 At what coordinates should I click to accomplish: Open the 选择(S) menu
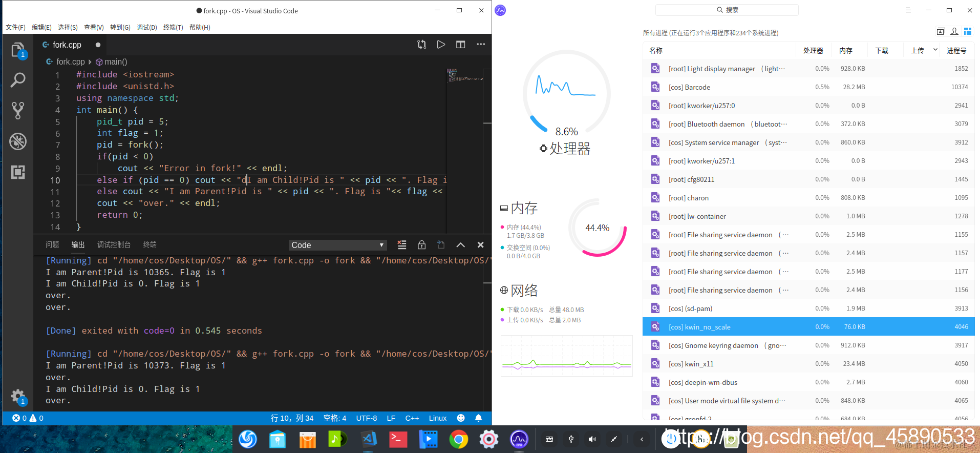click(68, 27)
